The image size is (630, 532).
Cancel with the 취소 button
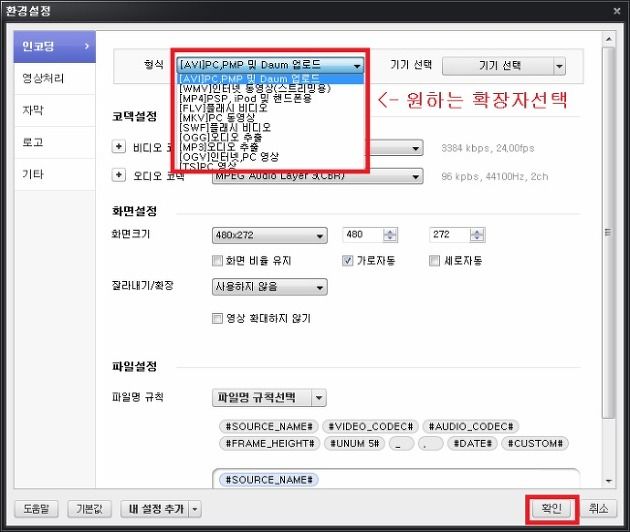[x=598, y=509]
